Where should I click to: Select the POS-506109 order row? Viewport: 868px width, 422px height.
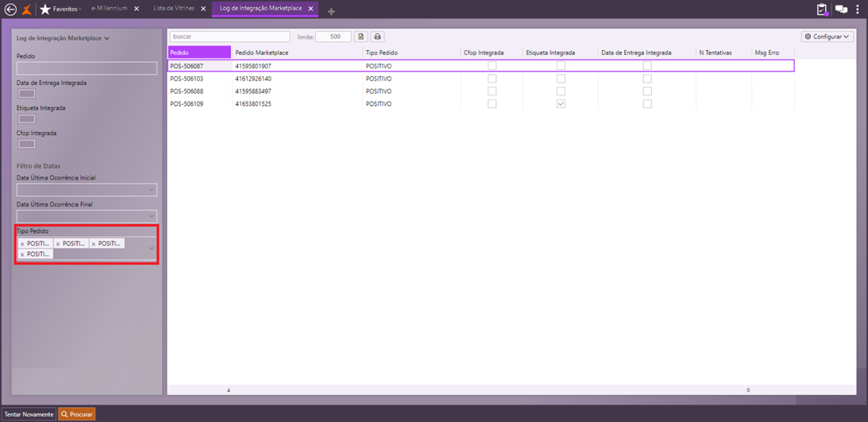click(481, 103)
